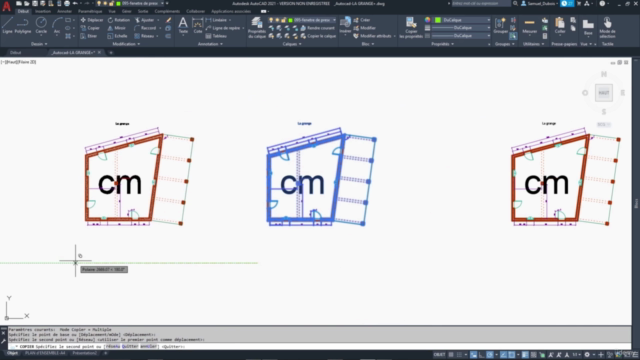The height and width of the screenshot is (360, 640).
Task: Click Créer in the Bloc panel
Action: (362, 20)
